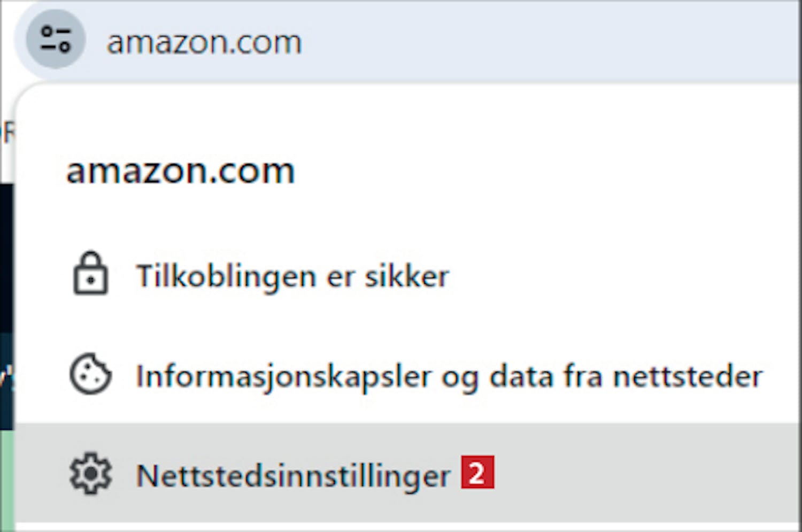Click blank space right of Tilkoblingen er sikker
The height and width of the screenshot is (532, 802).
click(x=620, y=275)
